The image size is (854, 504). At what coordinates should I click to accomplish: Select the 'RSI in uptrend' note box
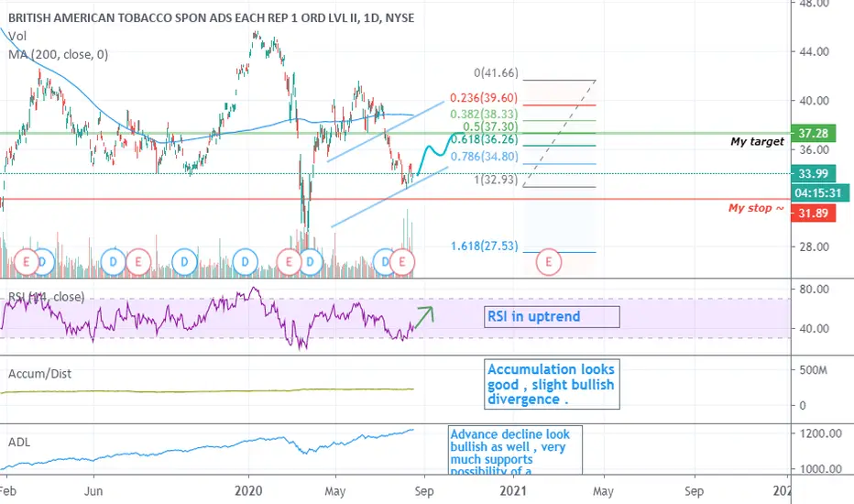click(x=552, y=316)
